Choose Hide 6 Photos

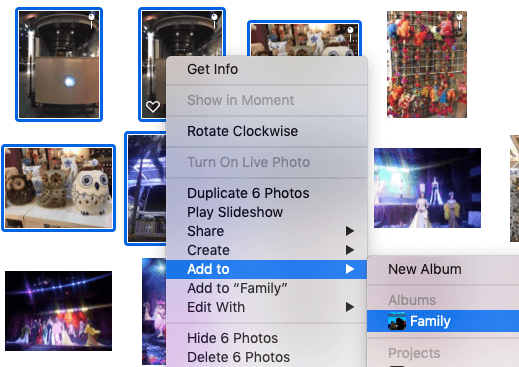pyautogui.click(x=267, y=338)
